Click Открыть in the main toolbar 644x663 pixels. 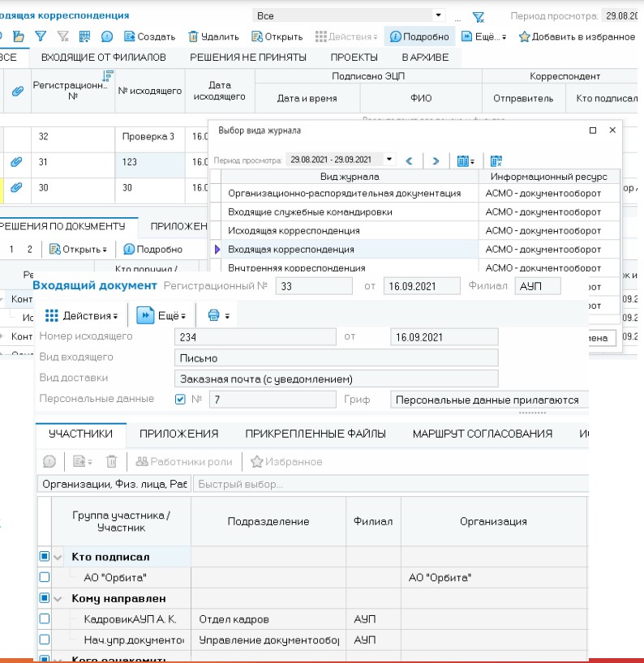pos(277,36)
